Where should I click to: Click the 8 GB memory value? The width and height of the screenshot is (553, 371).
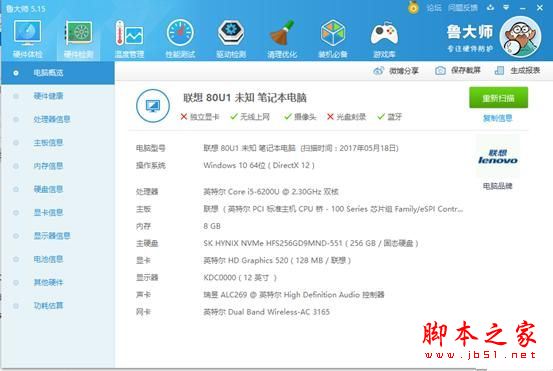(x=212, y=226)
